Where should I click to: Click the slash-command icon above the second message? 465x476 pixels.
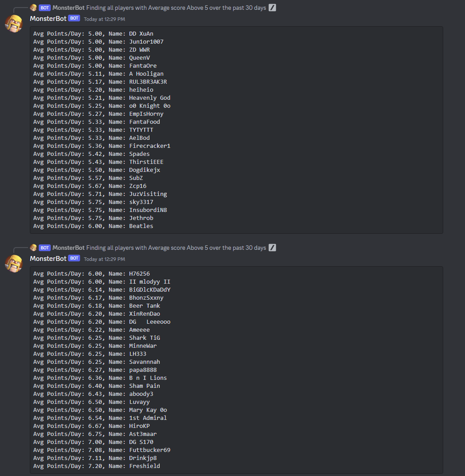[272, 248]
